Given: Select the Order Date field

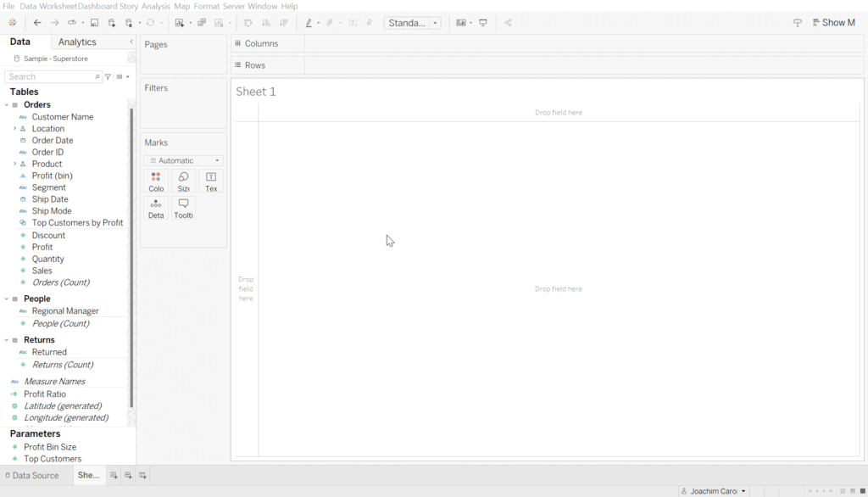Looking at the screenshot, I should tap(53, 141).
